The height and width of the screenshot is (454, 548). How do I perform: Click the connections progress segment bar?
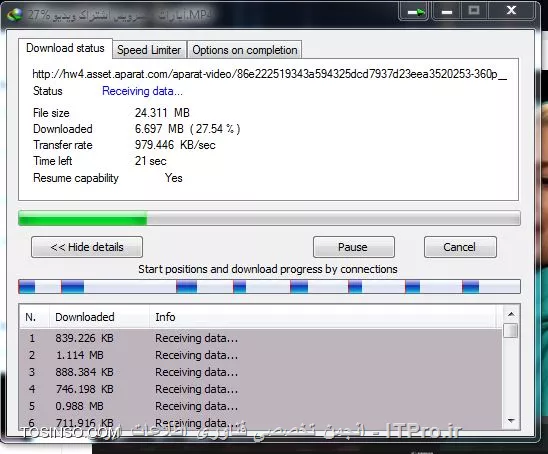[269, 287]
